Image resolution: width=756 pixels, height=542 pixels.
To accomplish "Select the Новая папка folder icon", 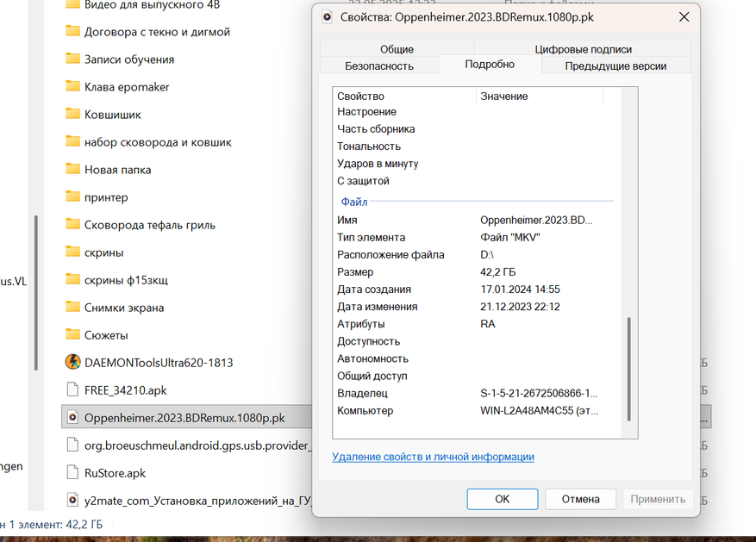I will [72, 169].
